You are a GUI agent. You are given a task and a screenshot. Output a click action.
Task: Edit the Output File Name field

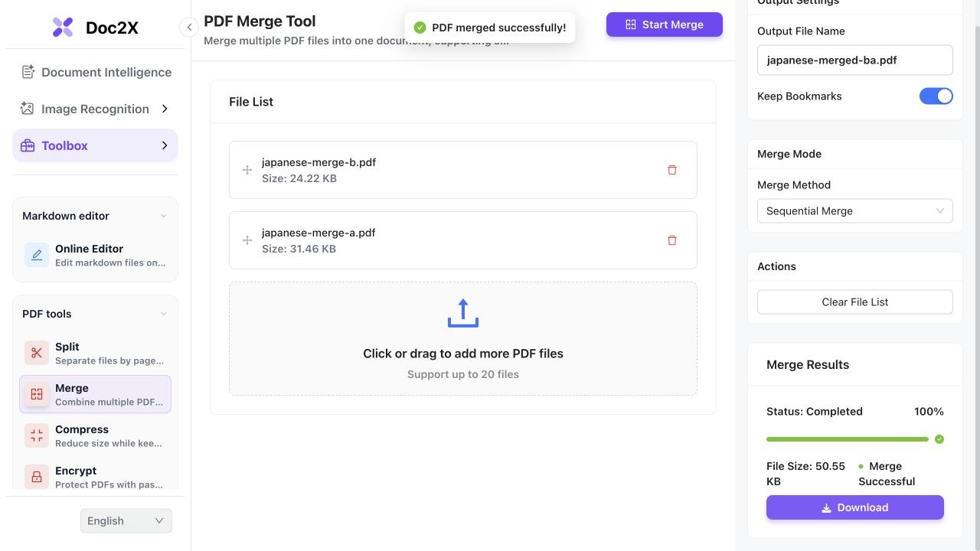(x=855, y=60)
